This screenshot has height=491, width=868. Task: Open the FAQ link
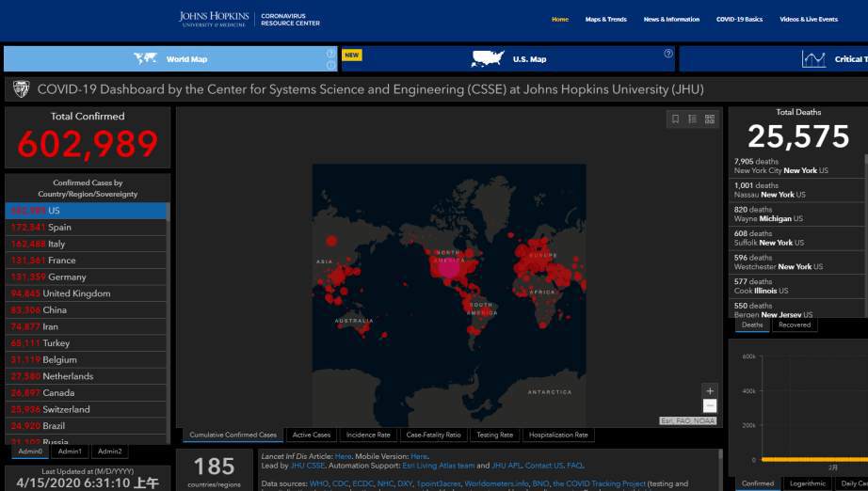(574, 466)
